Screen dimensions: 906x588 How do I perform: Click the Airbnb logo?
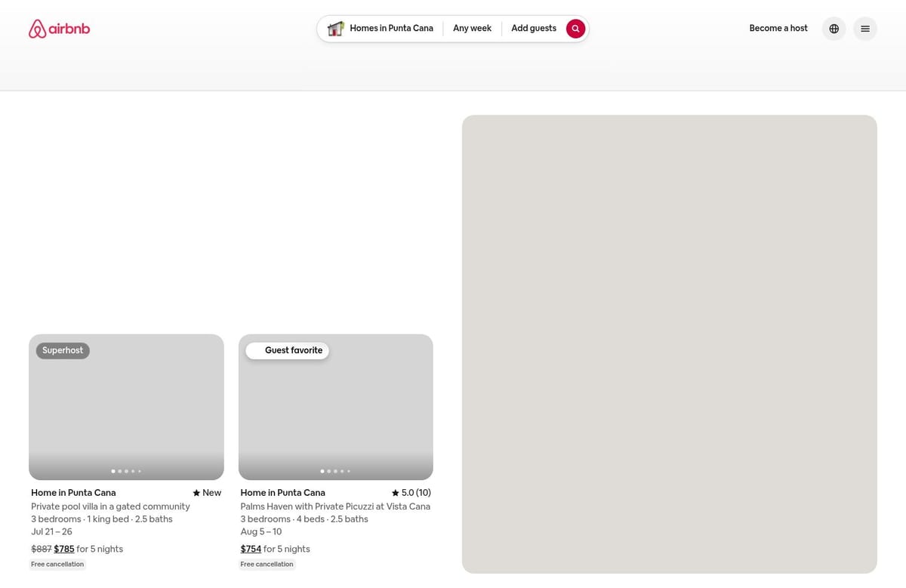pos(59,29)
